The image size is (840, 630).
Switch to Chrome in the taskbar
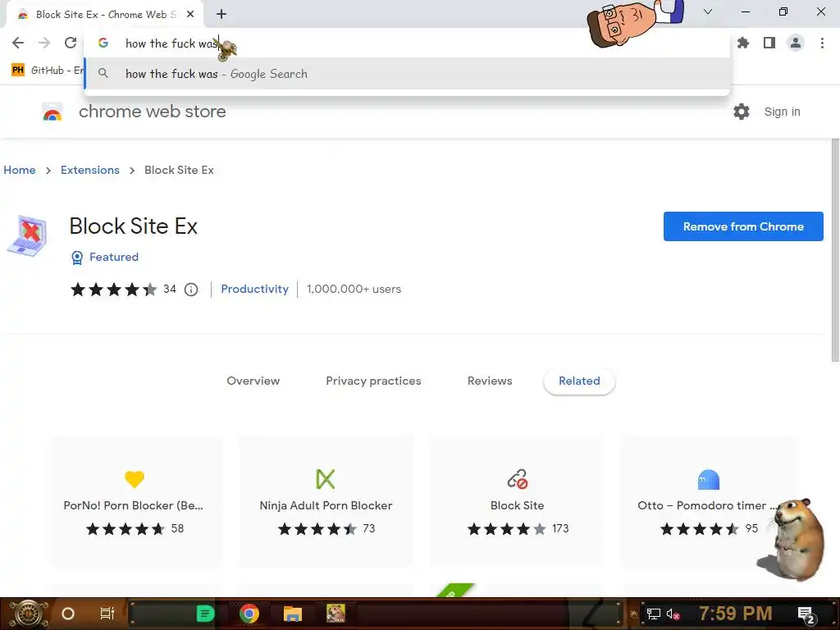[249, 614]
